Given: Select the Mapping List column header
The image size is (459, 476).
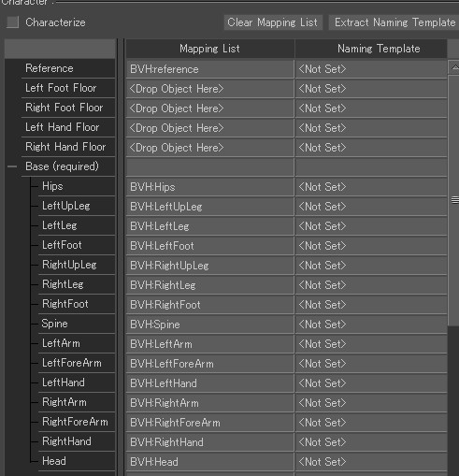Looking at the screenshot, I should click(x=210, y=49).
